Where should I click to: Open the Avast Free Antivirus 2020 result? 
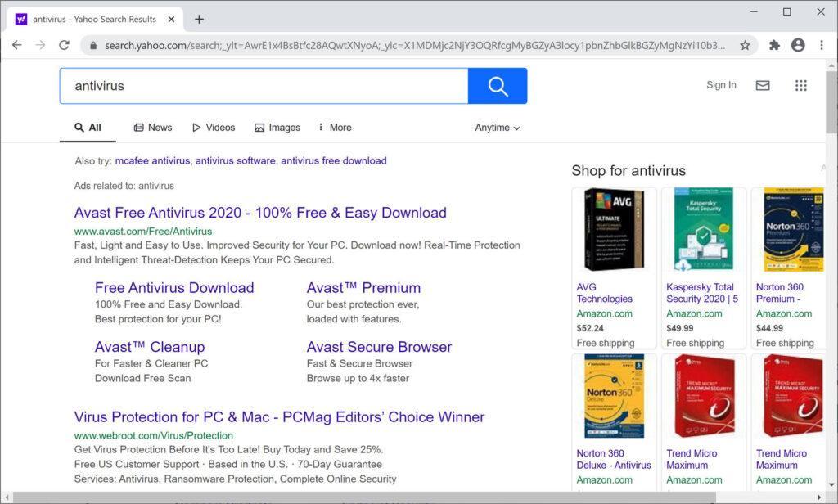[x=259, y=212]
